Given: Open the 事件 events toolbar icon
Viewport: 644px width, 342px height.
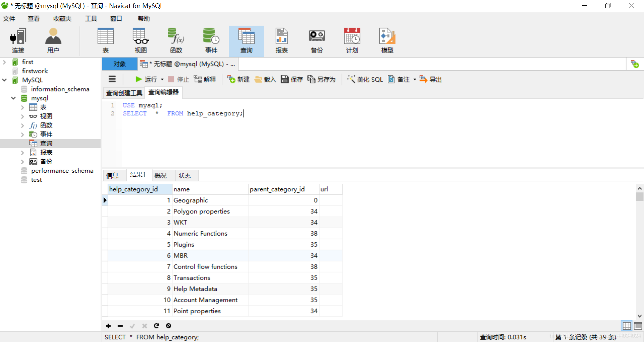Looking at the screenshot, I should pyautogui.click(x=211, y=41).
